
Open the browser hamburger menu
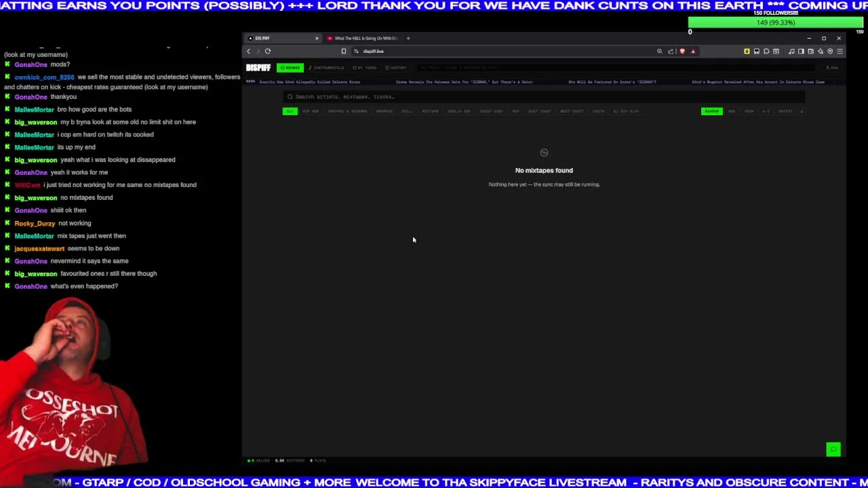pyautogui.click(x=840, y=52)
